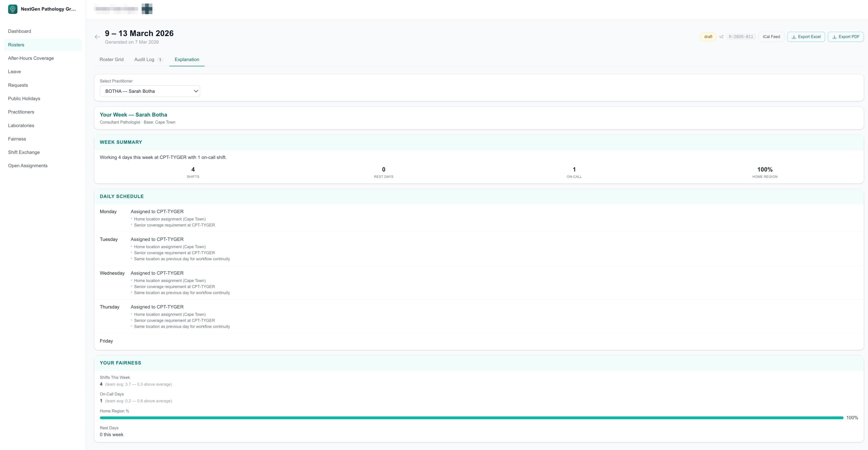This screenshot has height=450, width=868.
Task: Select the Explanation tab
Action: click(187, 60)
